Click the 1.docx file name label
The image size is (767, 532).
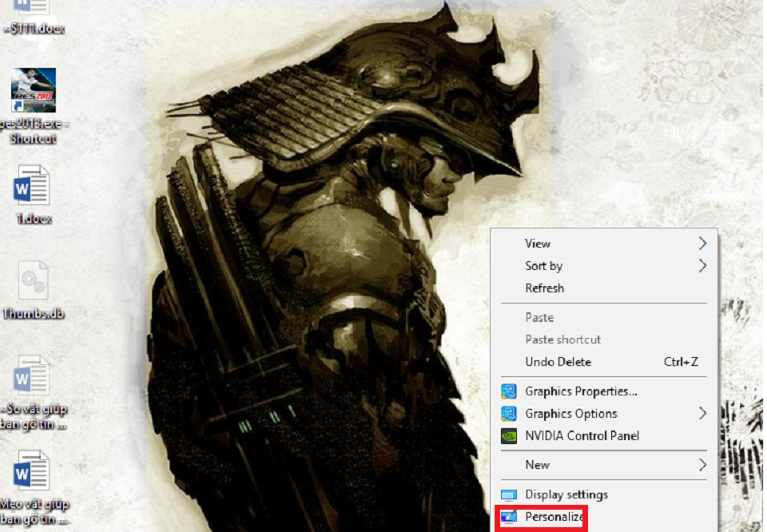(34, 219)
